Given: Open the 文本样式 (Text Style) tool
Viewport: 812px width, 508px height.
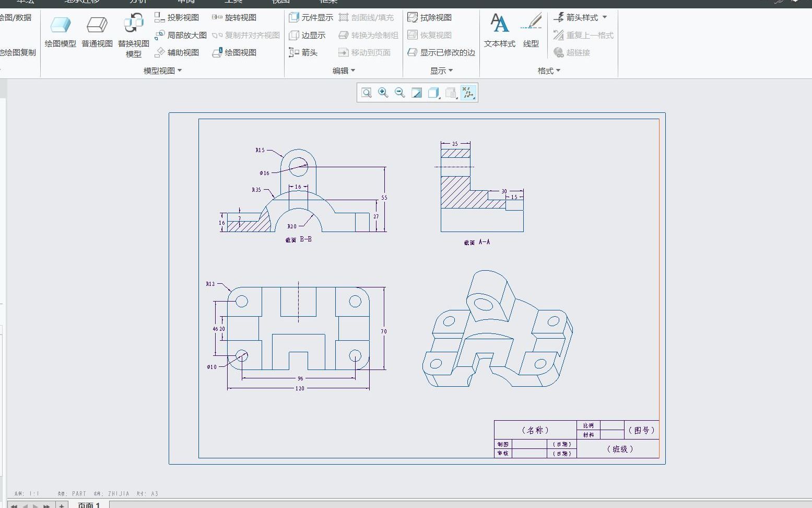Looking at the screenshot, I should click(x=499, y=29).
